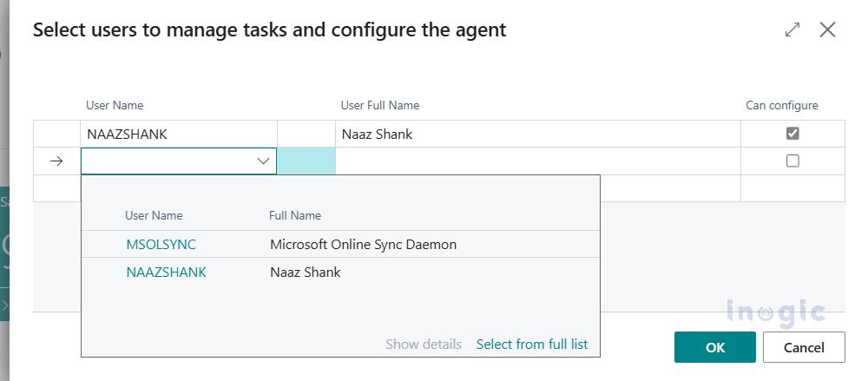Screen dimensions: 868x381
Task: Open Select from full list link
Action: point(531,344)
